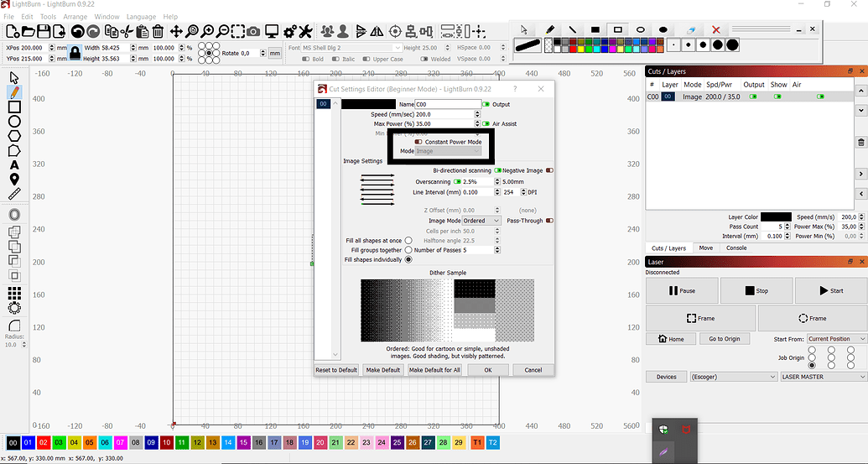Click the red X clear annotation icon
This screenshot has height=464, width=868.
715,30
